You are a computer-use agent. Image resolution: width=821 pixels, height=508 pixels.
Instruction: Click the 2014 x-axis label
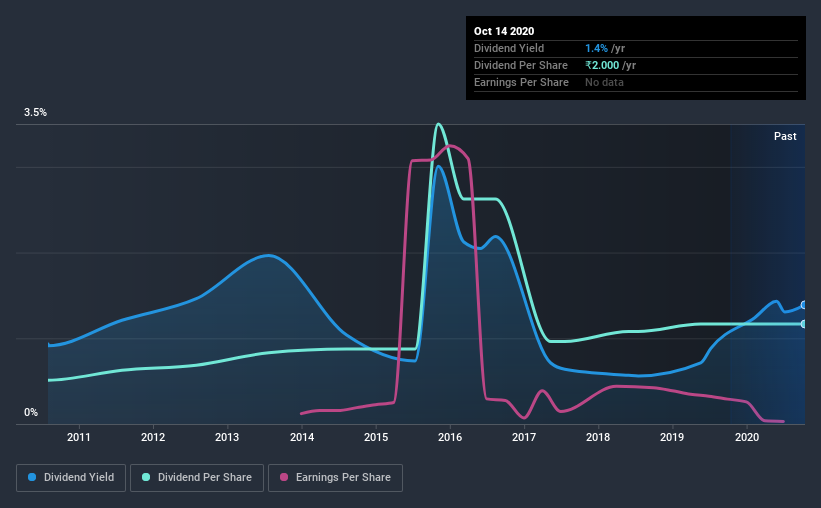(x=302, y=437)
